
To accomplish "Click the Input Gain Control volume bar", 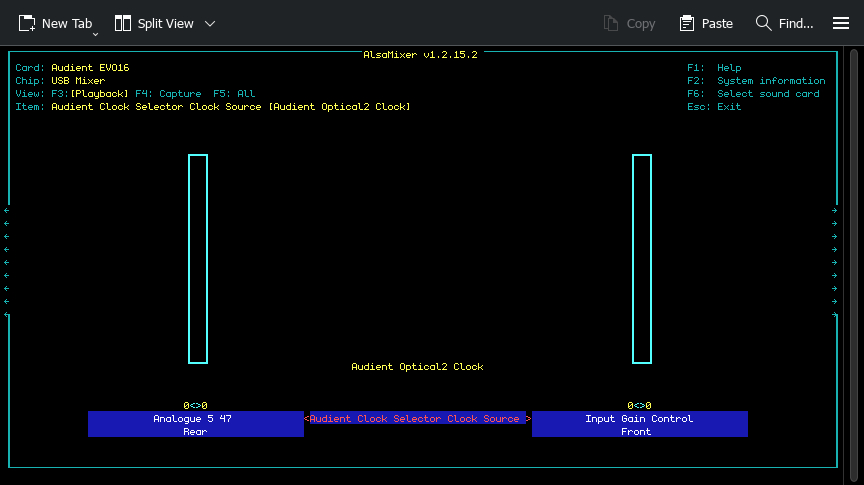I will pos(641,259).
